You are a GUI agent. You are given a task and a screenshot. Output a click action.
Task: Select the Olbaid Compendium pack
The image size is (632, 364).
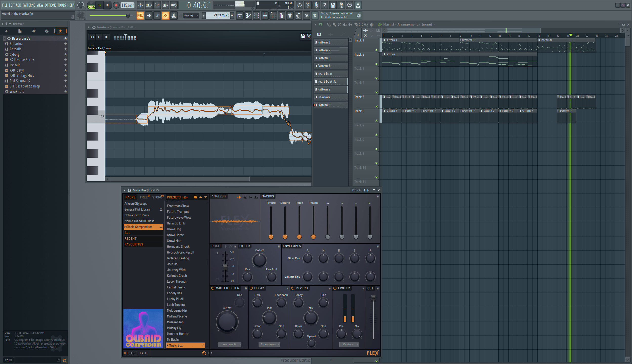pyautogui.click(x=143, y=227)
